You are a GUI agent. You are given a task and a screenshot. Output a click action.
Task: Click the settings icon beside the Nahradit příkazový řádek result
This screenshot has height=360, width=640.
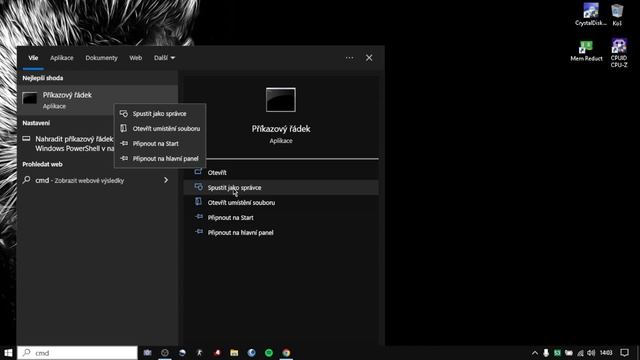click(x=26, y=139)
